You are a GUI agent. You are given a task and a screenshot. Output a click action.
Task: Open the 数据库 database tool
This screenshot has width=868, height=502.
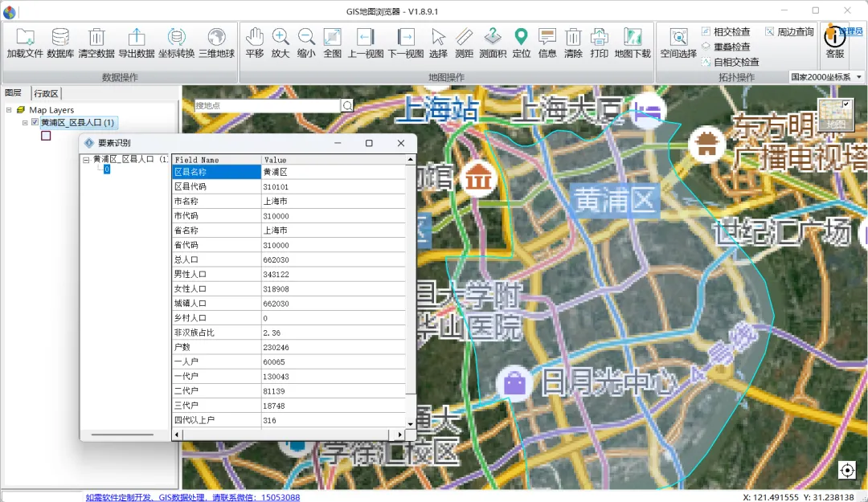[60, 38]
